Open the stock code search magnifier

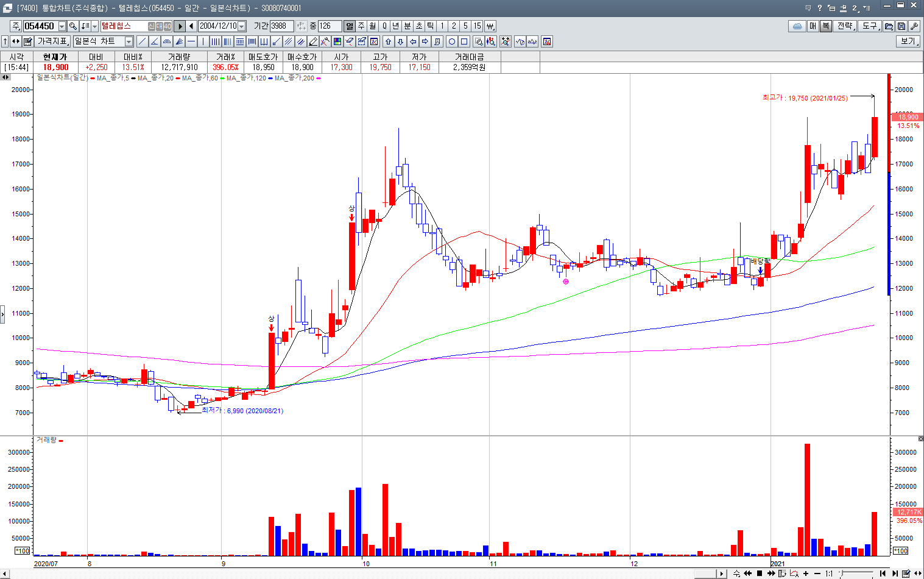tap(73, 26)
